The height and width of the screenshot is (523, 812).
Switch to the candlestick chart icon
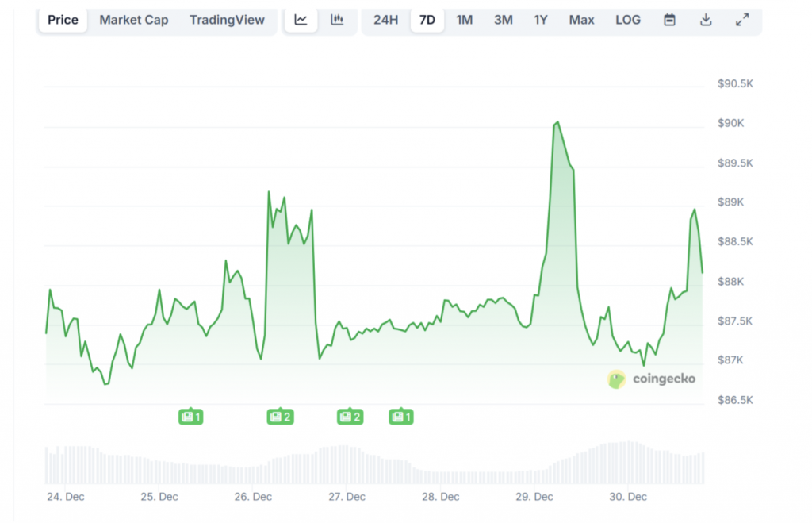click(338, 20)
